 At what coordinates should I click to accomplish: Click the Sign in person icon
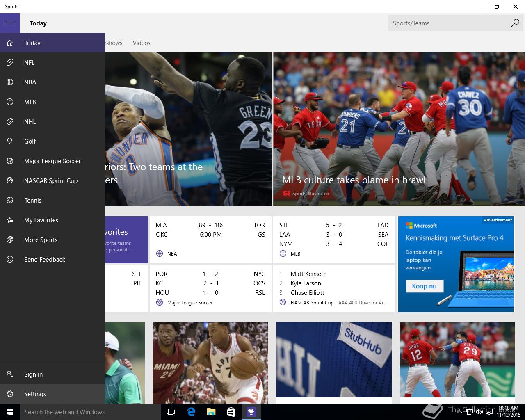click(10, 374)
